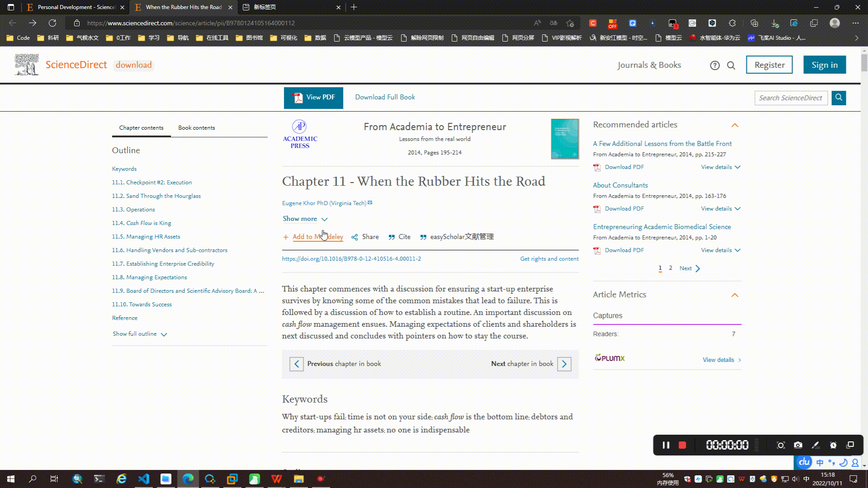
Task: Click the help question mark icon
Action: point(715,65)
